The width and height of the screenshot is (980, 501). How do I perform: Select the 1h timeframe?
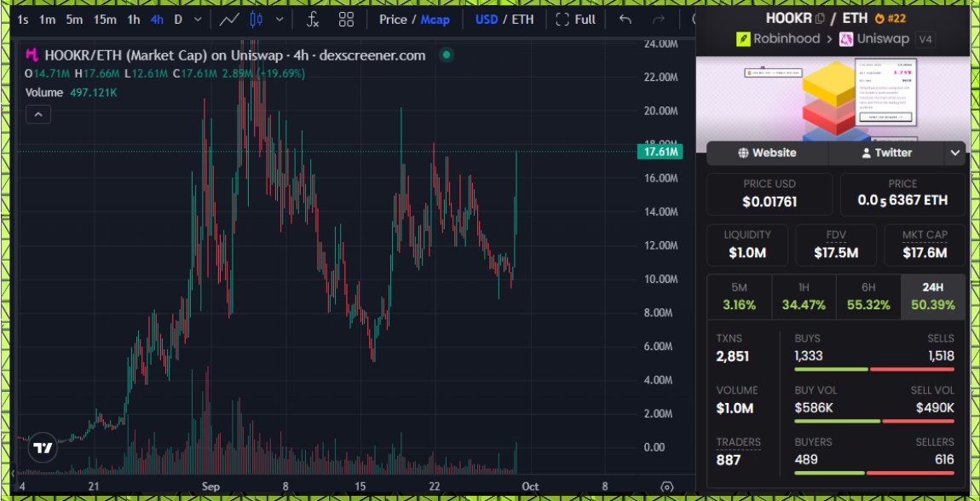(x=133, y=20)
